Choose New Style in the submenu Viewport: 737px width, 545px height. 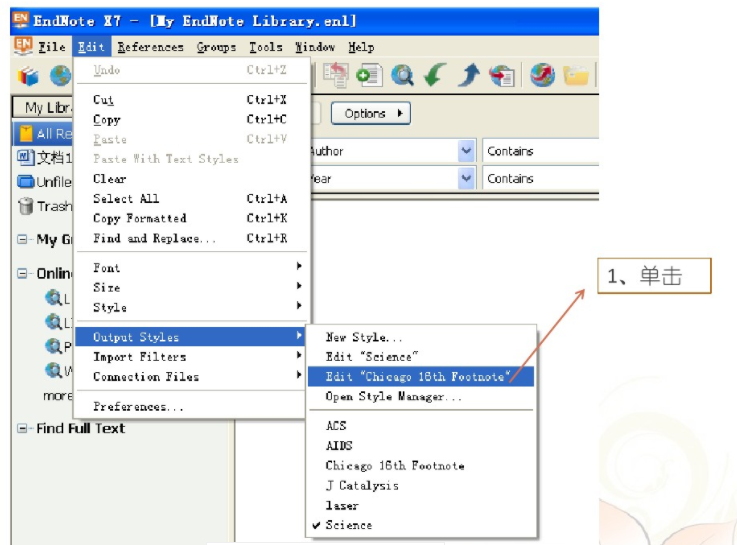pyautogui.click(x=421, y=337)
